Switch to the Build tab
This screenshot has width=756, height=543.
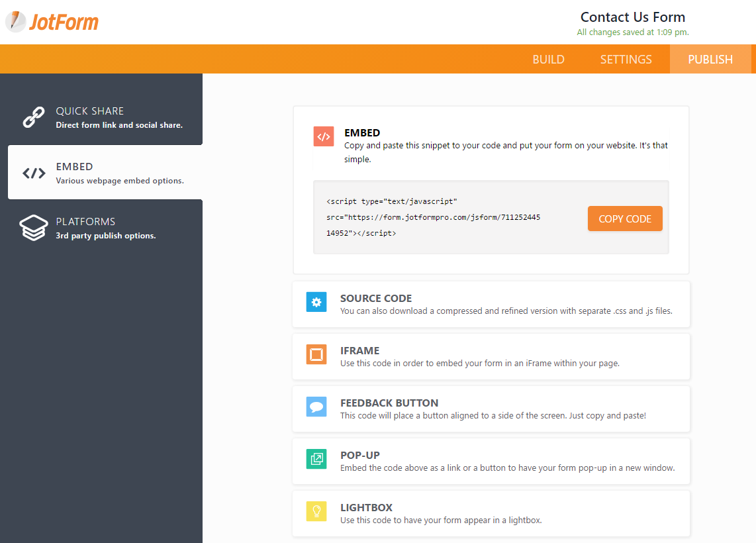[x=548, y=60]
